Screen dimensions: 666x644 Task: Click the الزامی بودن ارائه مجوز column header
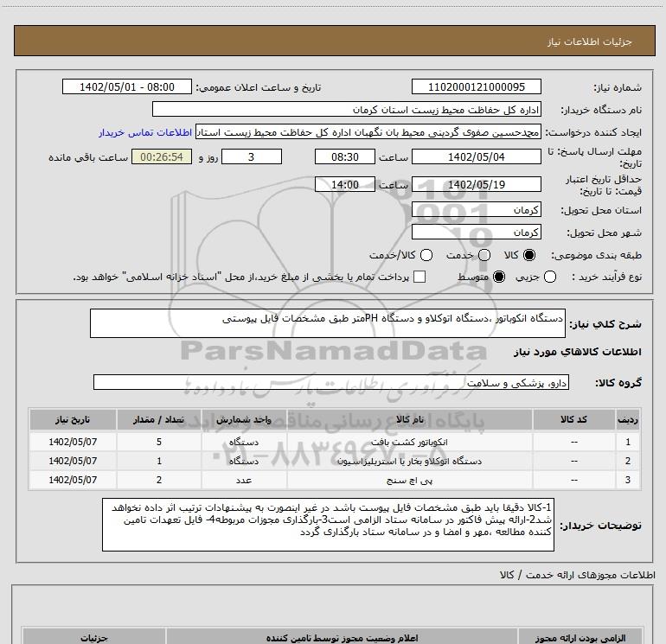pyautogui.click(x=580, y=638)
